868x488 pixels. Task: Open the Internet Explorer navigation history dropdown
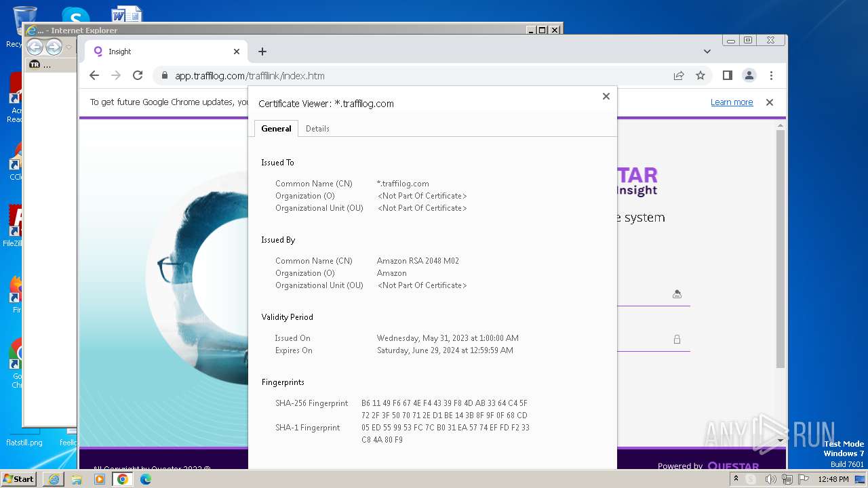68,47
